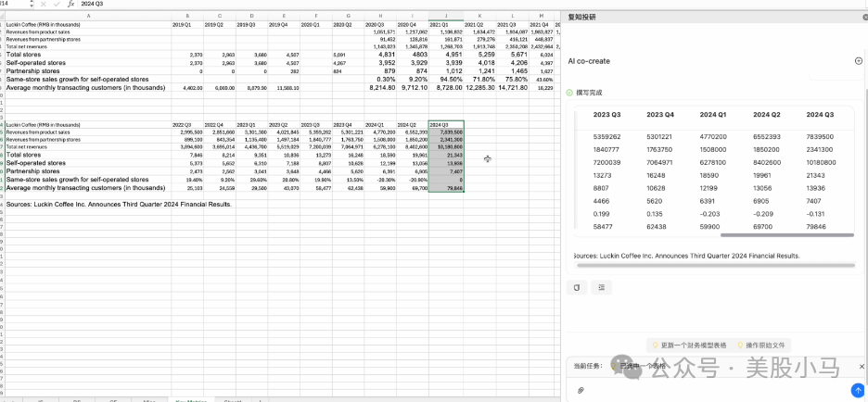Screen dimensions: 868x402
Task: Choose the 操作原始文件 suggestion
Action: tap(760, 345)
